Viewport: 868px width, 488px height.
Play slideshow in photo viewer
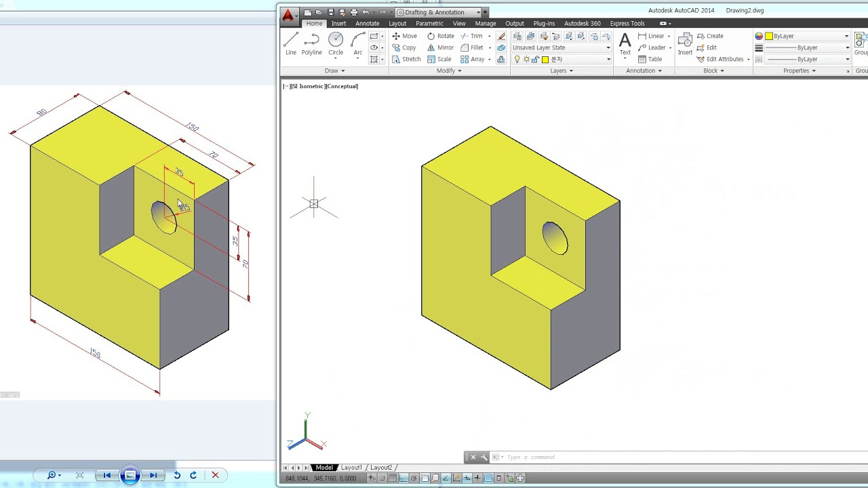click(130, 475)
